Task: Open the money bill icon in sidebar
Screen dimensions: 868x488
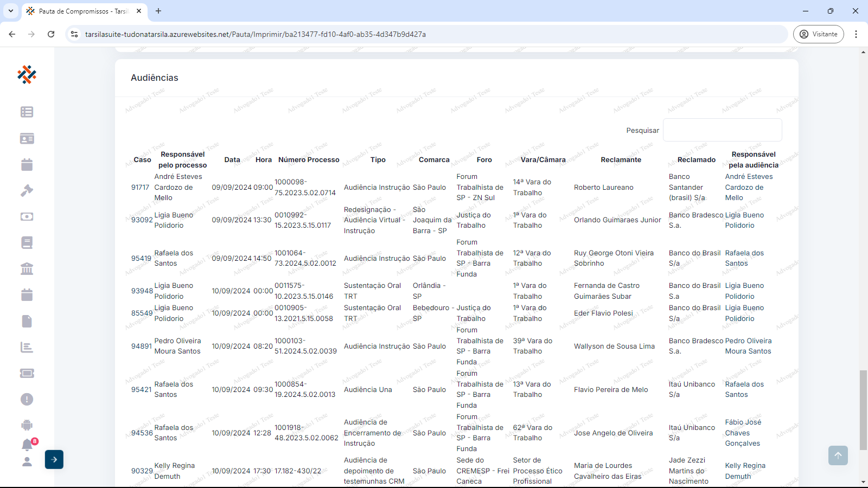Action: click(27, 216)
